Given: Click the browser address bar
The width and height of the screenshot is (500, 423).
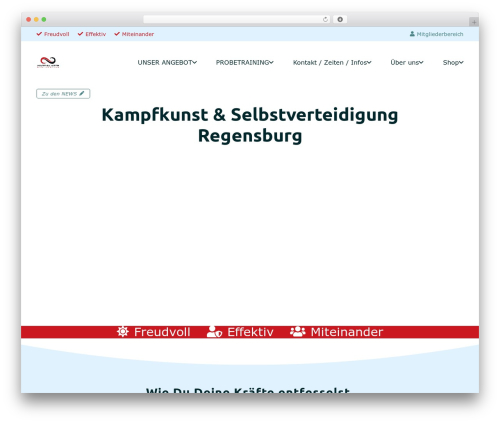Looking at the screenshot, I should click(x=237, y=19).
